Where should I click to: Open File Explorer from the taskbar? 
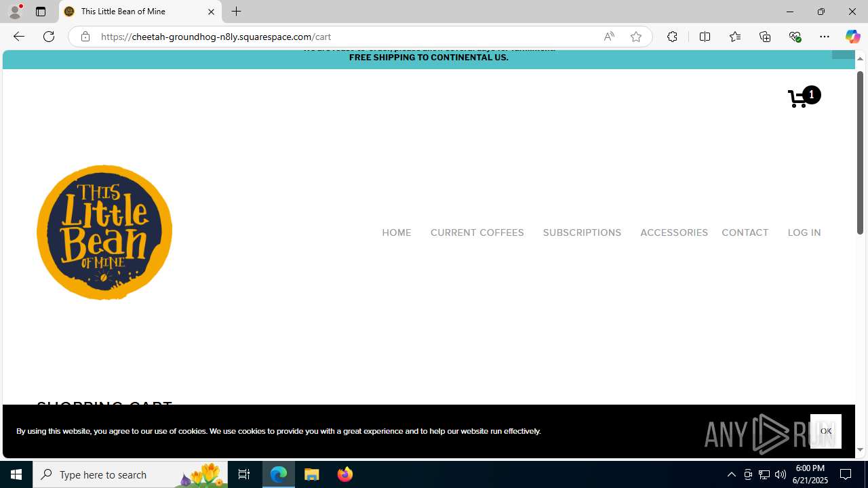pyautogui.click(x=312, y=474)
